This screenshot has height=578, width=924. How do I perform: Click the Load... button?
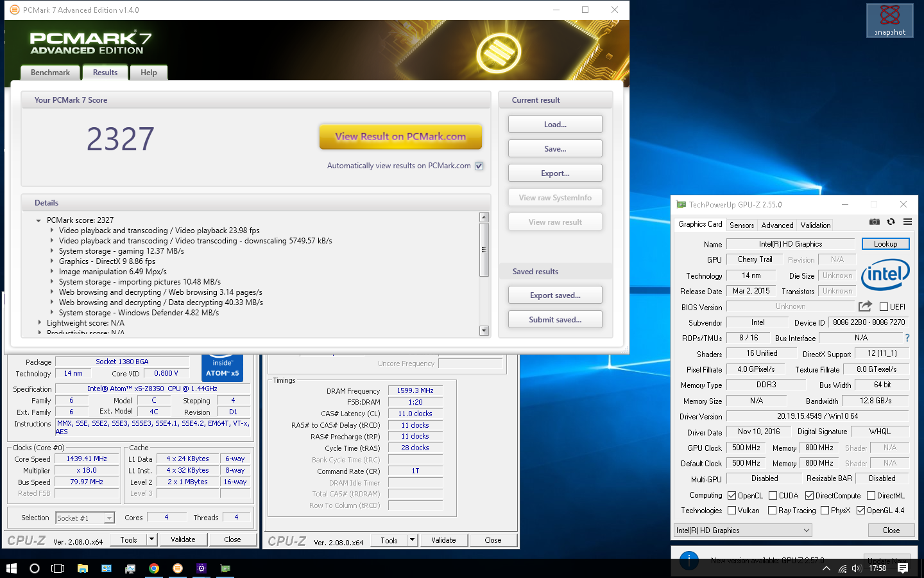point(555,125)
